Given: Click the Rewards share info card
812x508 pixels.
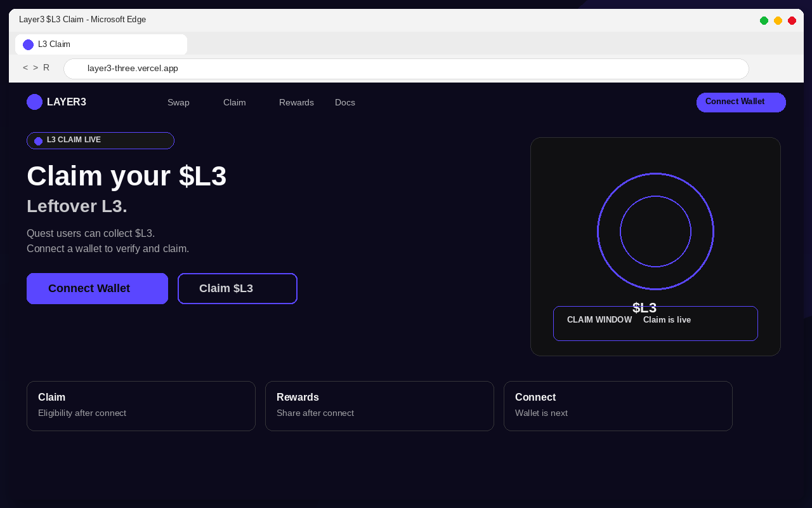Looking at the screenshot, I should 379,406.
